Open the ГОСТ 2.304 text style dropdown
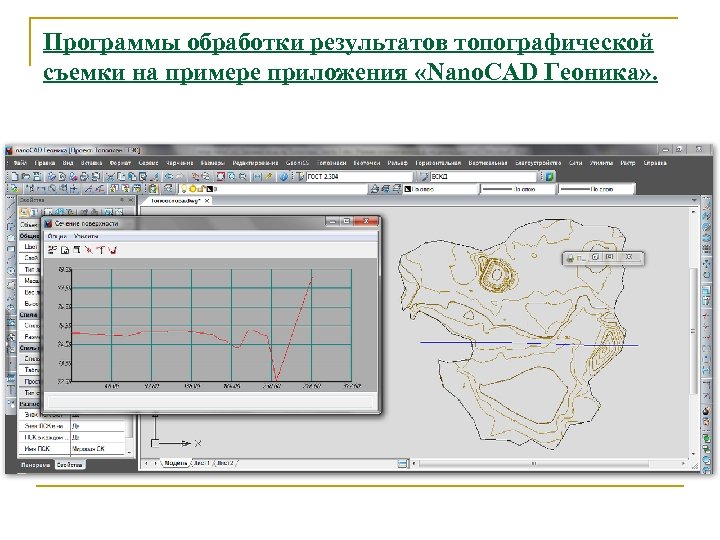Screen dimensions: 720x540 point(360,176)
